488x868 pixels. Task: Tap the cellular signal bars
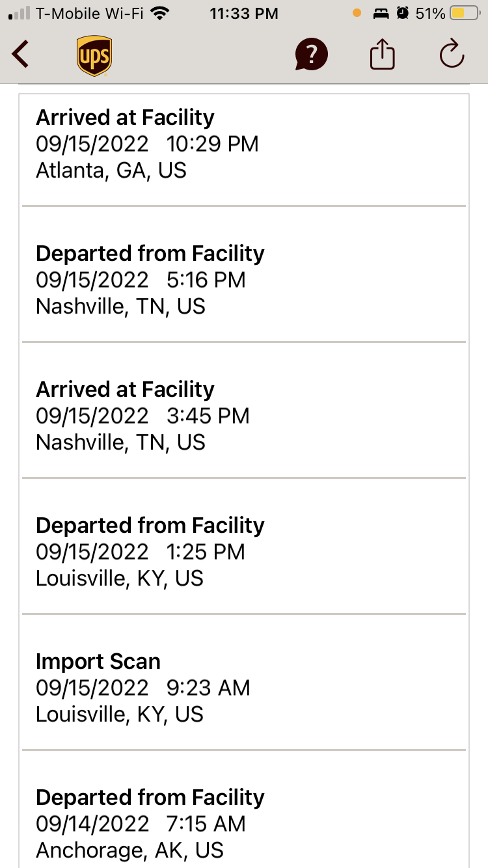[19, 13]
